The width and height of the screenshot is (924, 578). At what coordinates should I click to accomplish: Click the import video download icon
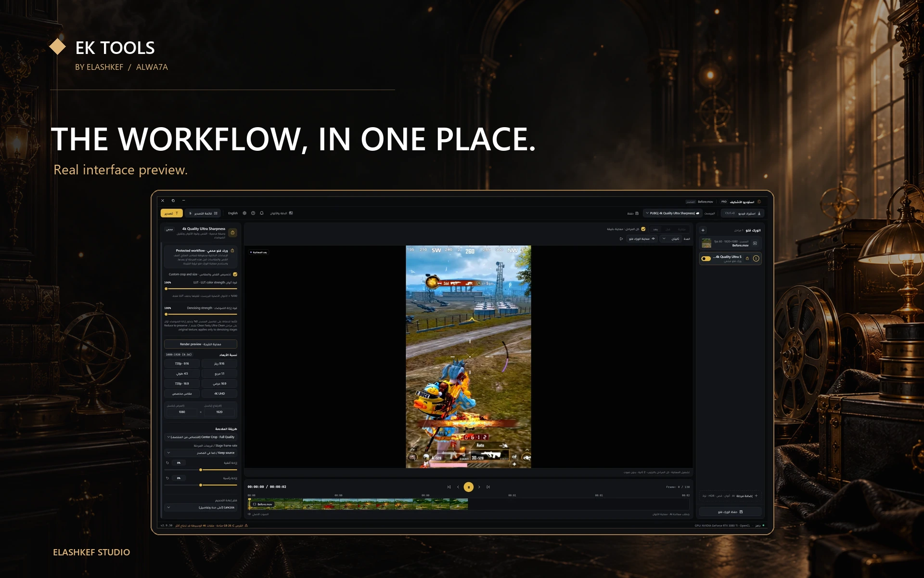pos(759,213)
